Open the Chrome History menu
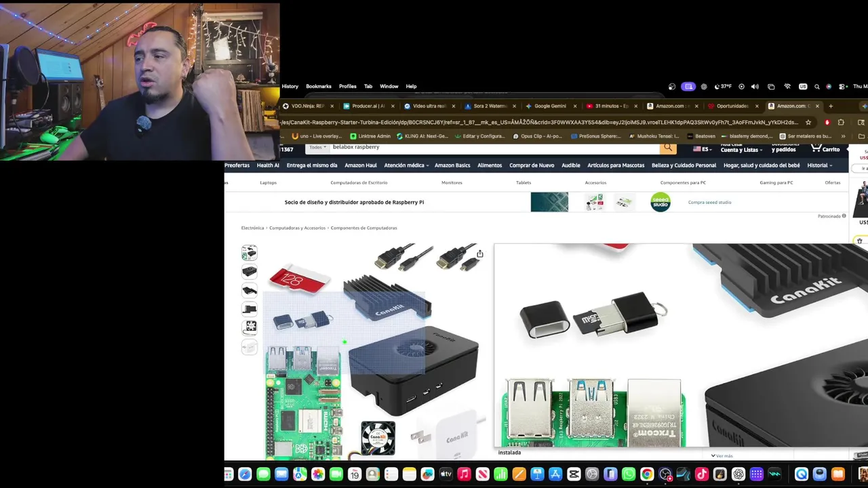 (x=290, y=87)
